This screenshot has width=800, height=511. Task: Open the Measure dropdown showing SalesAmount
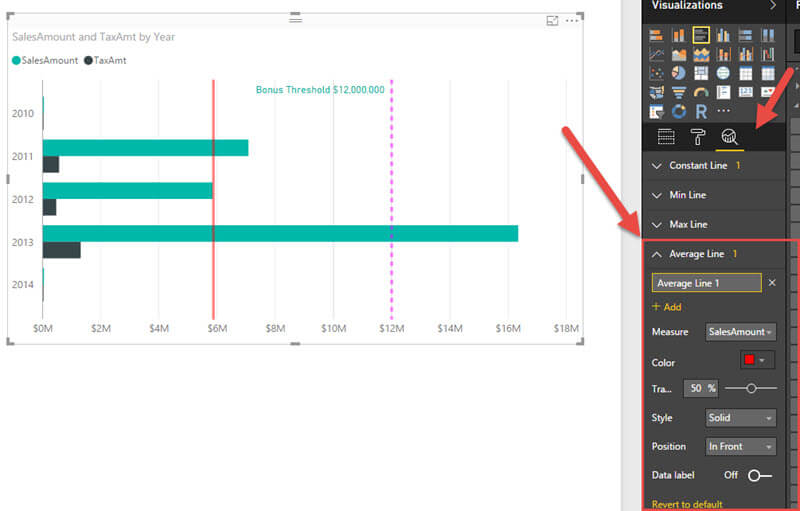coord(740,332)
